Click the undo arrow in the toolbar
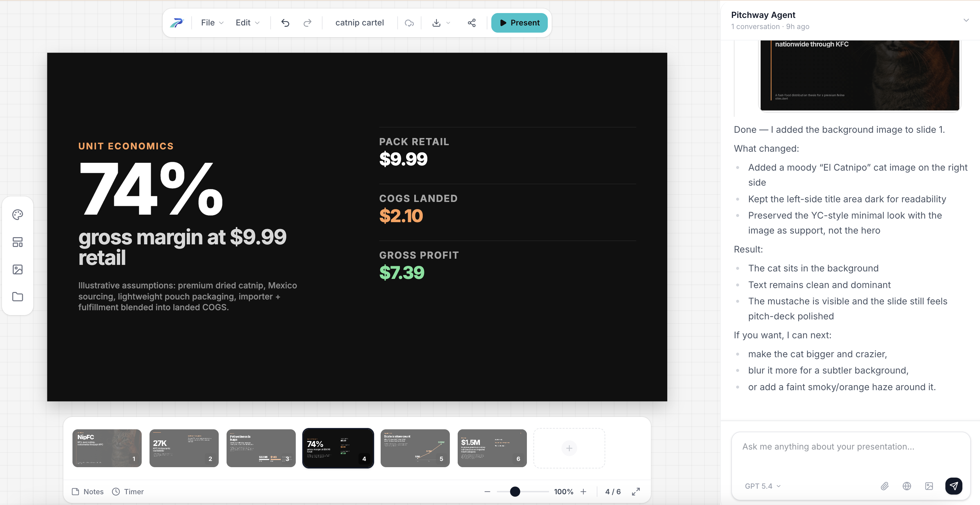This screenshot has width=980, height=505. (x=285, y=23)
